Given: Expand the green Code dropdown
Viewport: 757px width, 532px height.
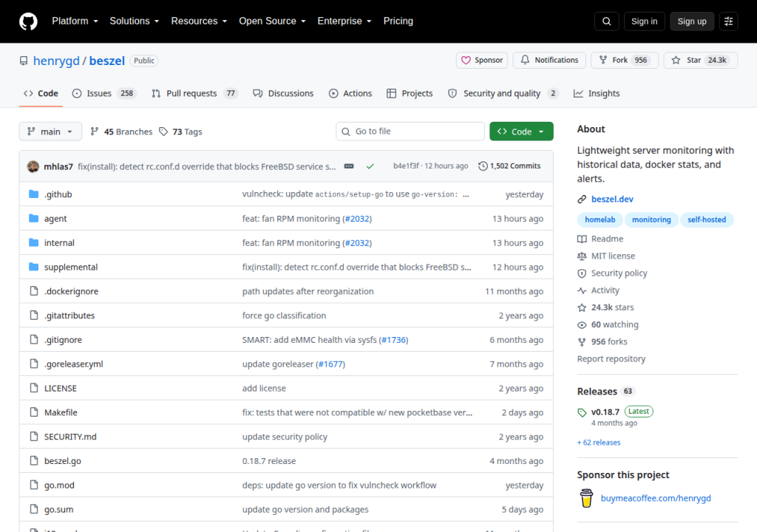Looking at the screenshot, I should [x=521, y=132].
